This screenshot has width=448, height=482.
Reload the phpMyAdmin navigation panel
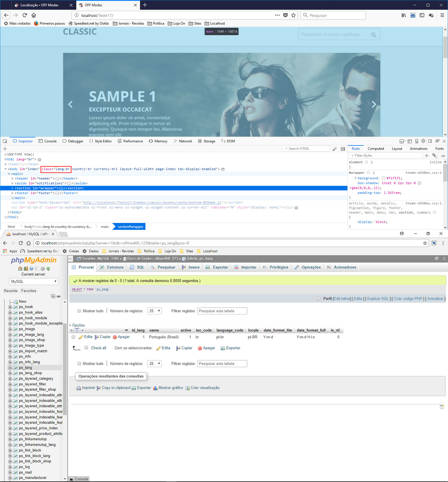[x=48, y=268]
